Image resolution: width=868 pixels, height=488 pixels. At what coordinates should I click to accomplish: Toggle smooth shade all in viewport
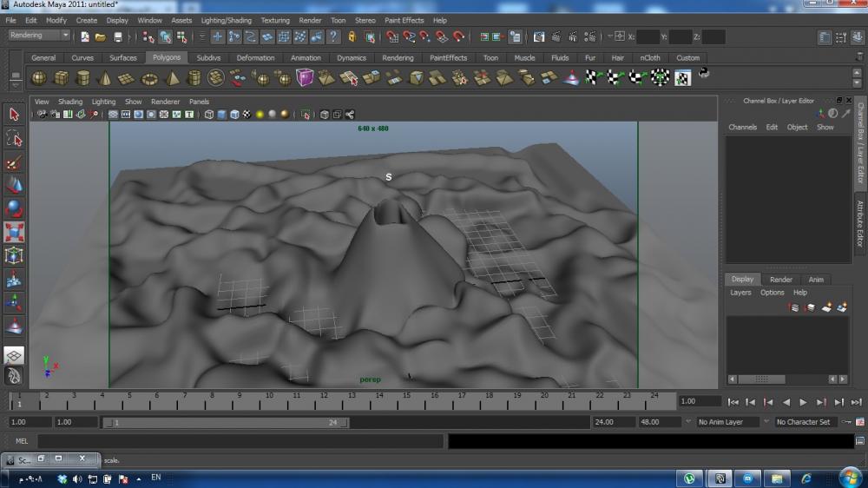coord(221,115)
